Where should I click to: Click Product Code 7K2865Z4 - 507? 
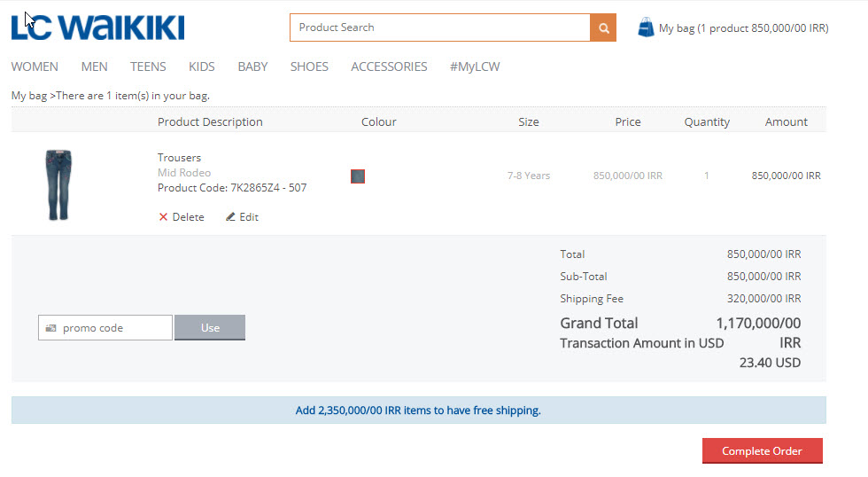(x=232, y=188)
